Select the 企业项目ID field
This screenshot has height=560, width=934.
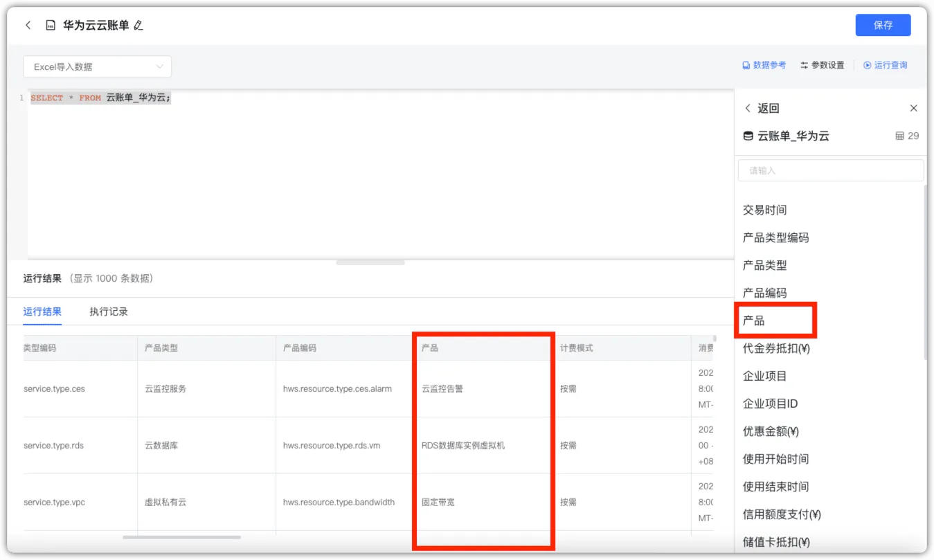(771, 404)
